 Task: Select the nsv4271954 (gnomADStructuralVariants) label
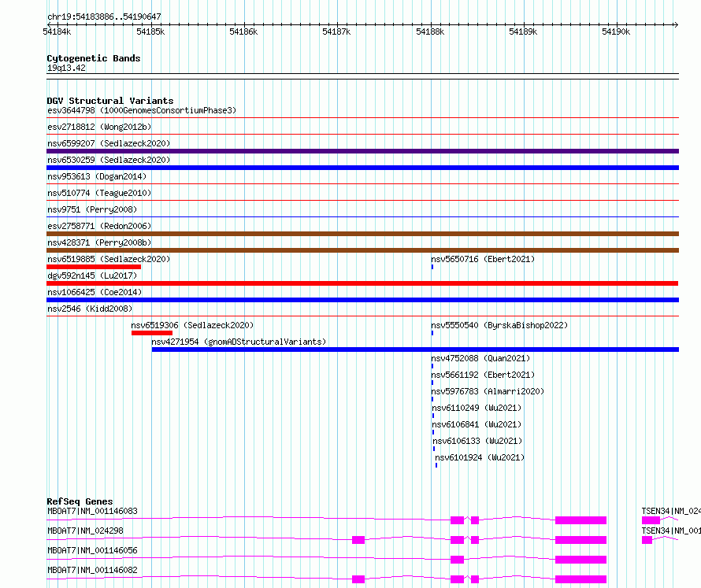point(239,342)
